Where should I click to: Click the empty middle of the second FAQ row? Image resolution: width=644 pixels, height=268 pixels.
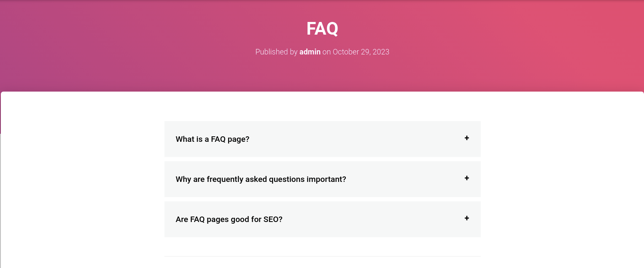coord(405,179)
